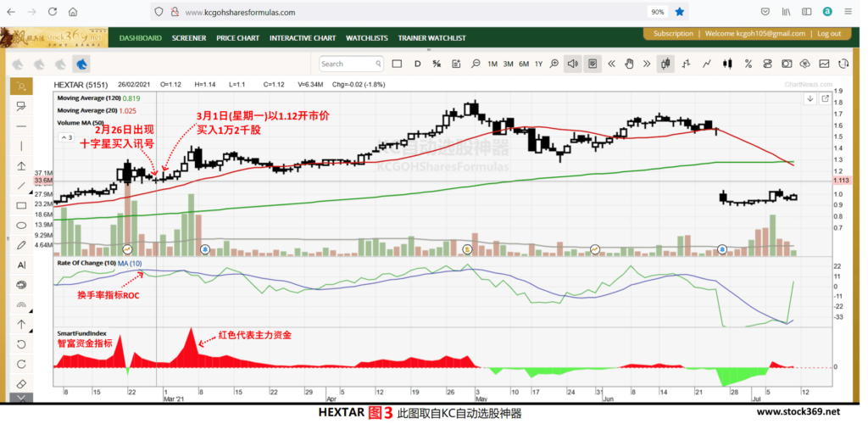Collapse the indicator list chevron showing 3
Screen dimensions: 868x424
pos(66,137)
